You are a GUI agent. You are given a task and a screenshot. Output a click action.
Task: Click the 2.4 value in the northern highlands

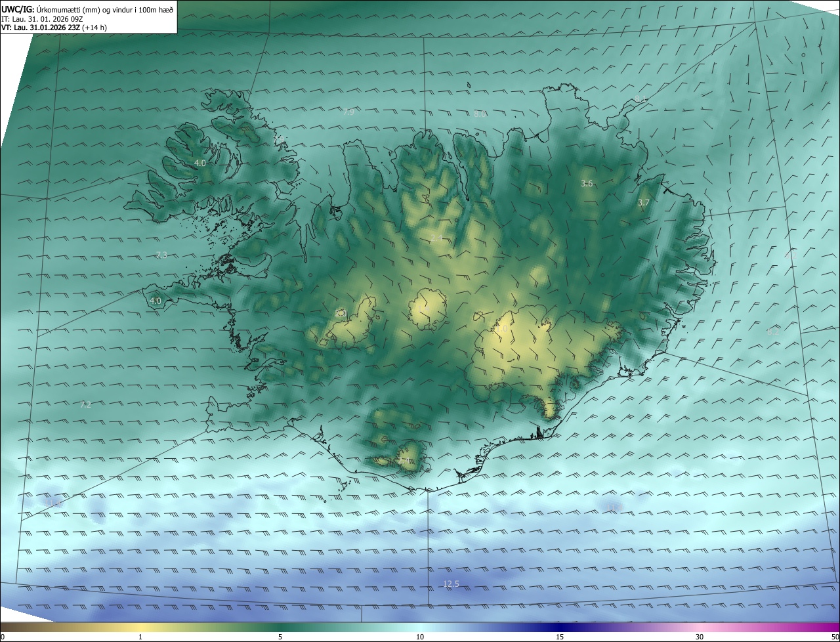point(436,238)
